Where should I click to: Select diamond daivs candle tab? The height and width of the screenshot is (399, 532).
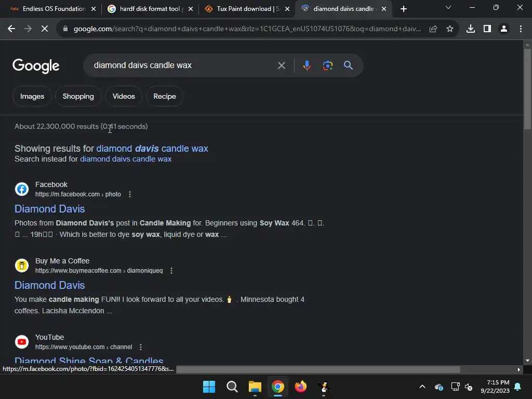343,9
